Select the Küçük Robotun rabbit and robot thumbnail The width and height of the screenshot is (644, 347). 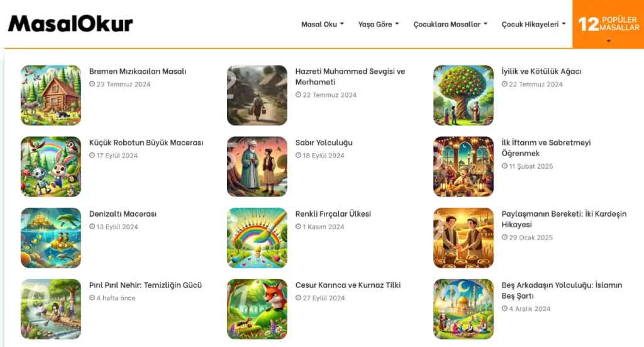coord(51,166)
